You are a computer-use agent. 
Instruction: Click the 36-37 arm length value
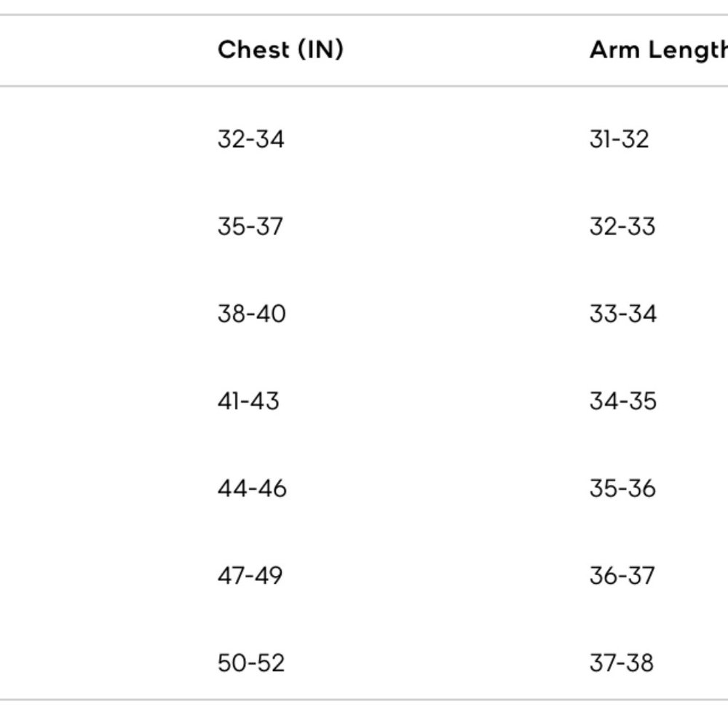coord(622,576)
